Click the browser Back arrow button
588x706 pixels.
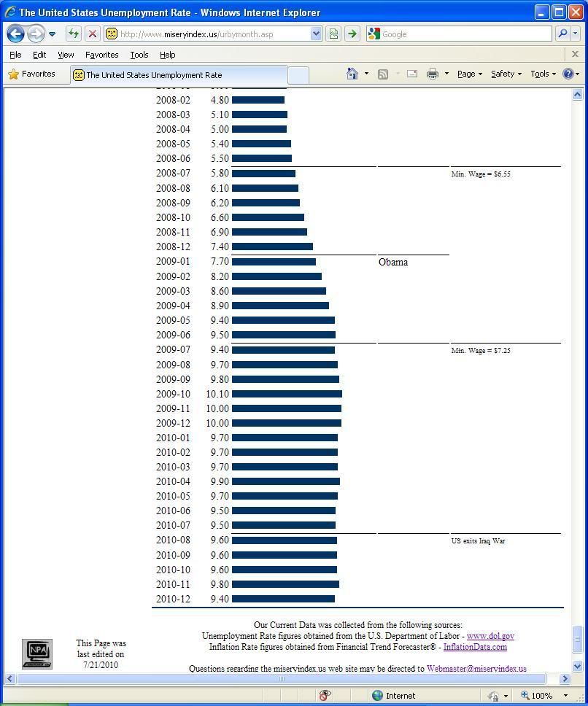15,34
